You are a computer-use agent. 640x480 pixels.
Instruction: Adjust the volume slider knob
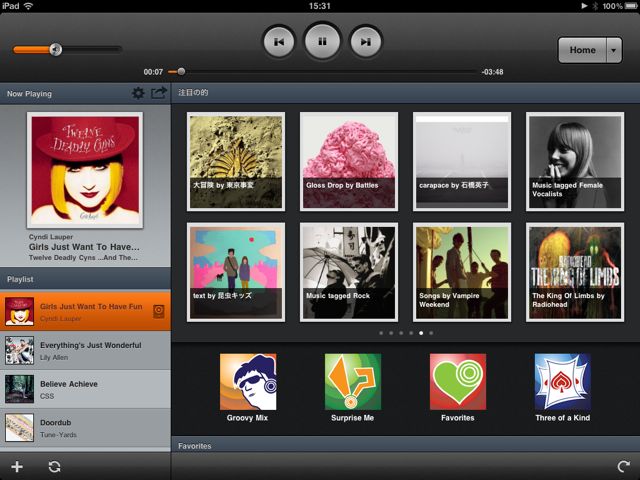pos(56,49)
